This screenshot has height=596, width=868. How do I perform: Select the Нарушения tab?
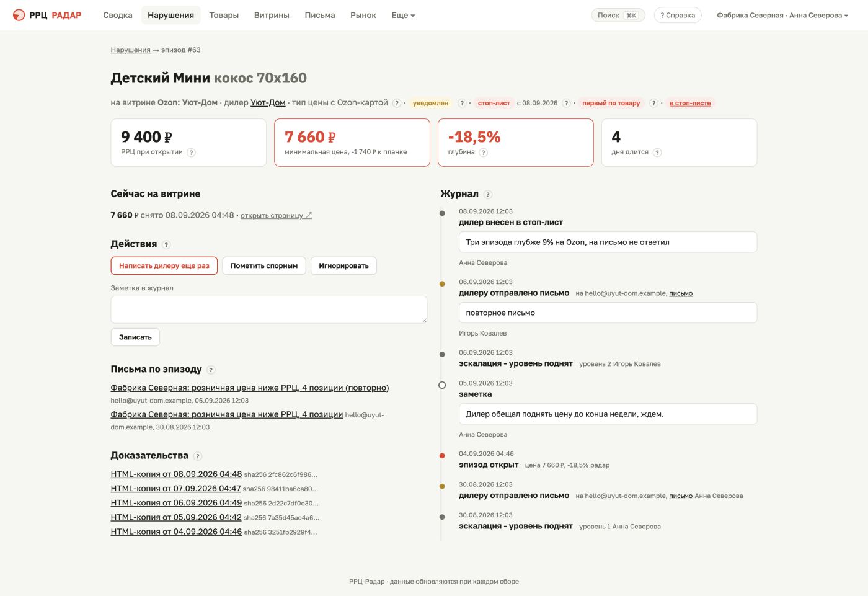170,15
